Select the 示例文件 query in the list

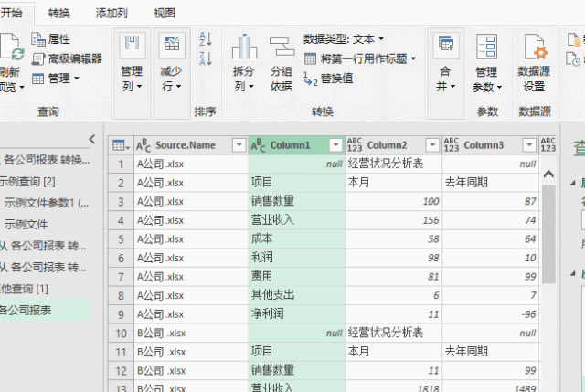click(27, 224)
